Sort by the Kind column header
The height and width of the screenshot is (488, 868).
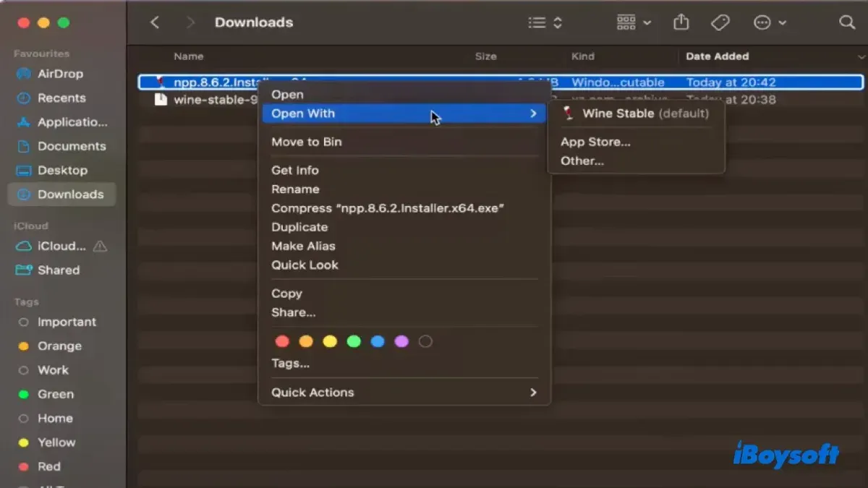pos(583,56)
